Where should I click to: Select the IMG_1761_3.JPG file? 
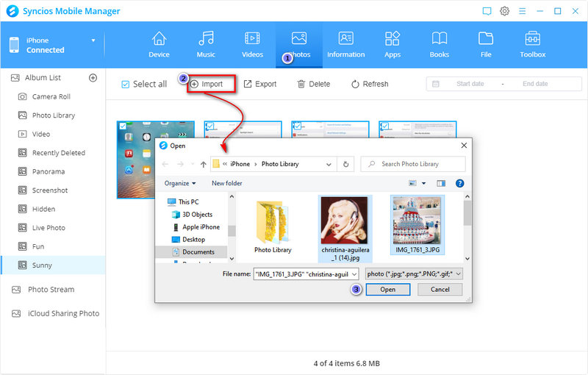(x=417, y=225)
